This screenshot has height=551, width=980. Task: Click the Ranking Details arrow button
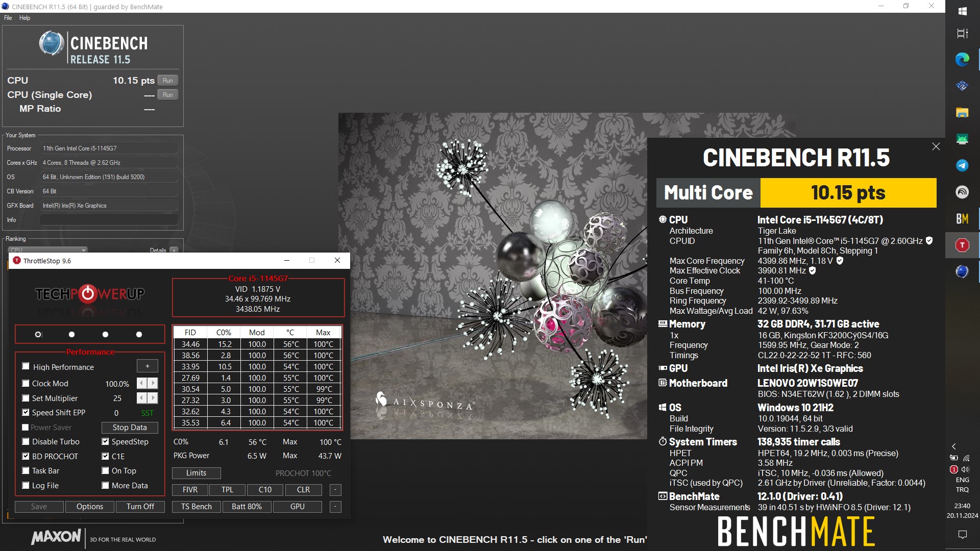(x=174, y=250)
